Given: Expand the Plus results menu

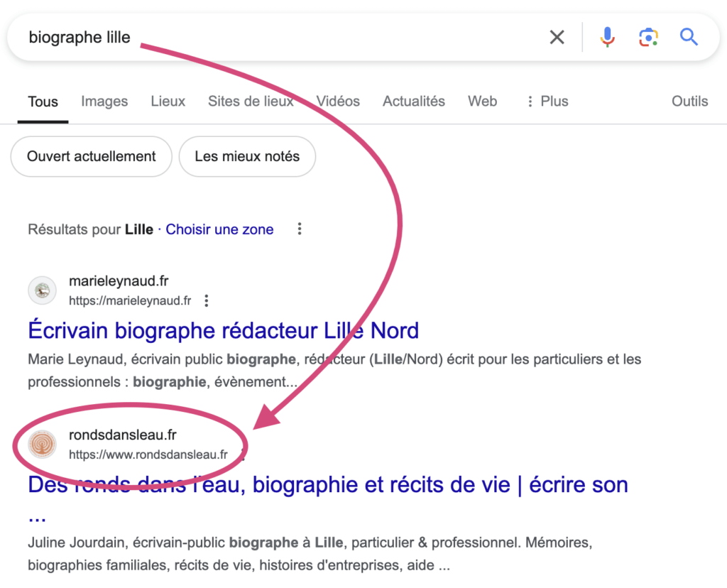Looking at the screenshot, I should click(547, 102).
